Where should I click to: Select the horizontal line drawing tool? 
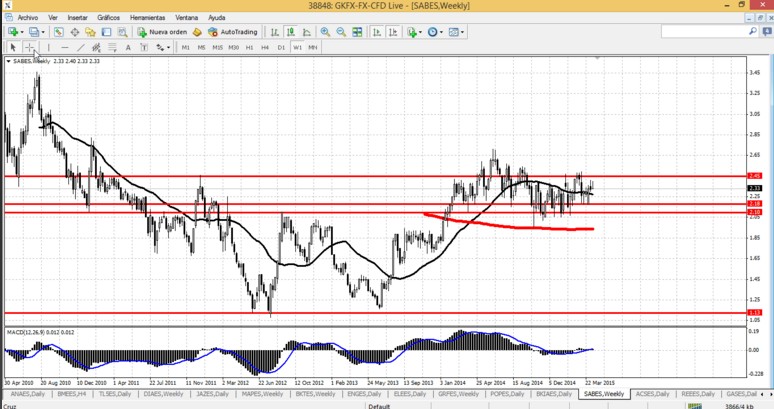[x=65, y=47]
